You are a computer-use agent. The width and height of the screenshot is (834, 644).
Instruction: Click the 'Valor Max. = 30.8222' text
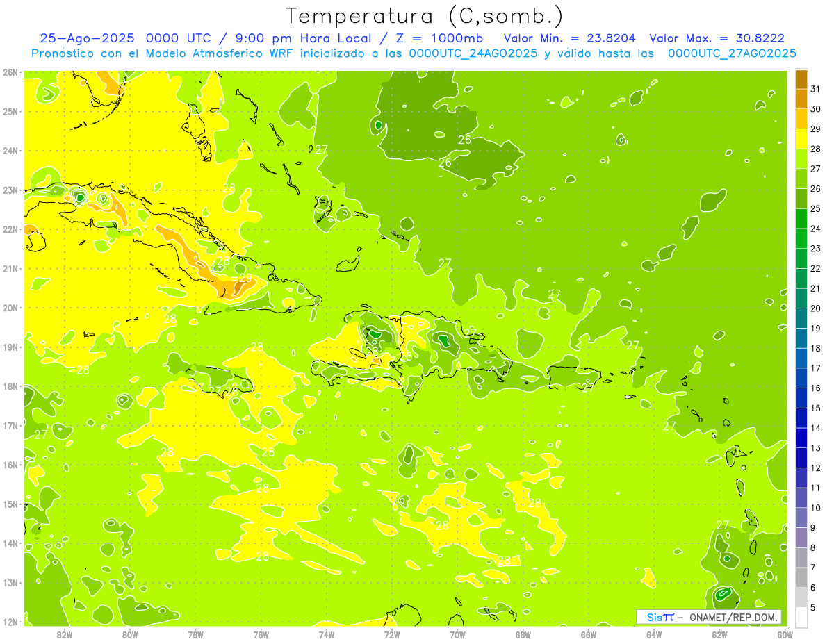tap(717, 38)
